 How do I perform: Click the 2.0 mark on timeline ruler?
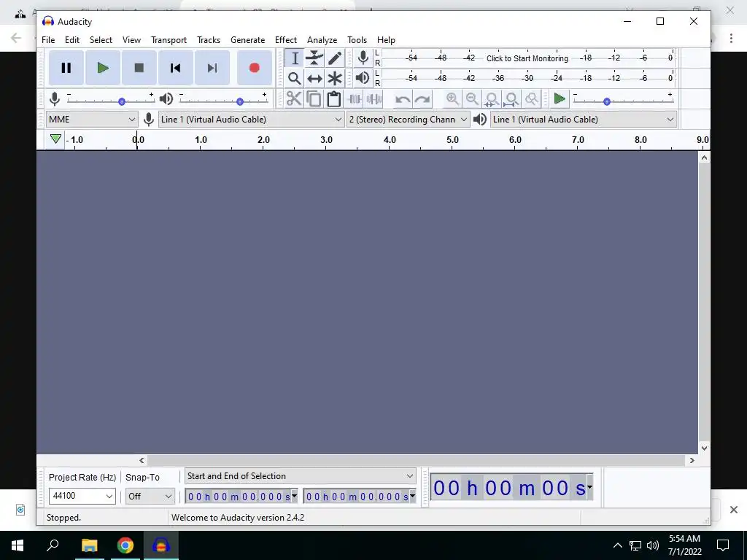coord(263,139)
